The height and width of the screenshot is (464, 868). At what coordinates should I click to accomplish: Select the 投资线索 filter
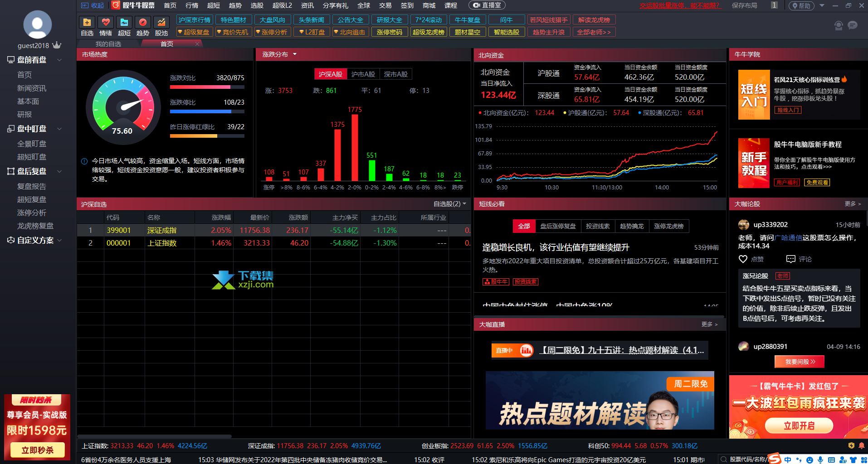598,226
